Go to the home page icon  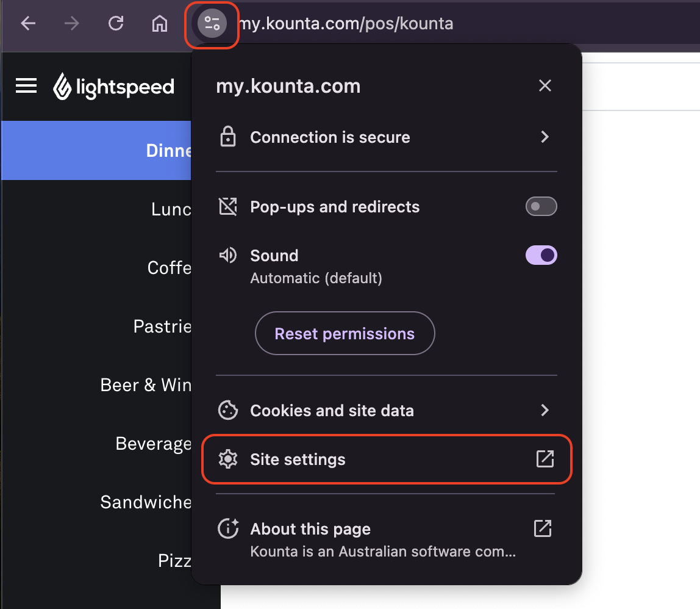pyautogui.click(x=159, y=23)
